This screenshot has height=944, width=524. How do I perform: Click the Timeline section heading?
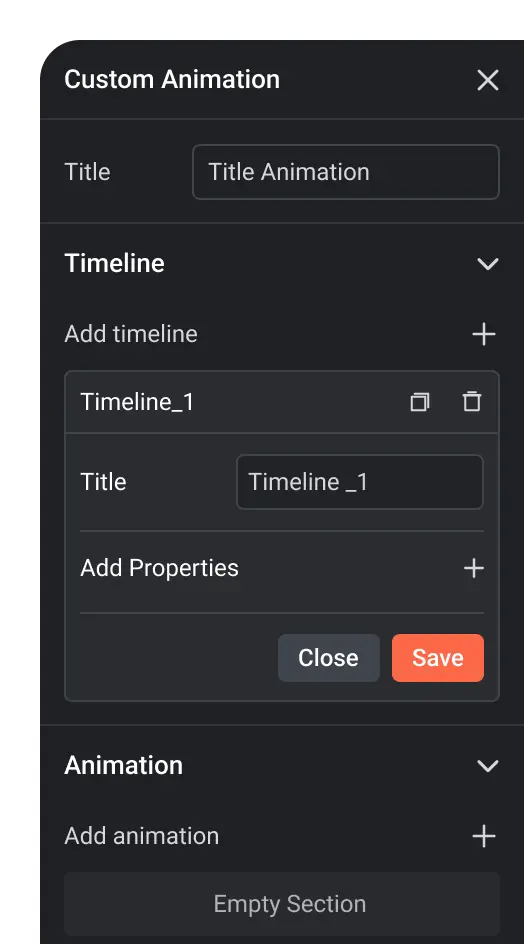[x=114, y=263]
